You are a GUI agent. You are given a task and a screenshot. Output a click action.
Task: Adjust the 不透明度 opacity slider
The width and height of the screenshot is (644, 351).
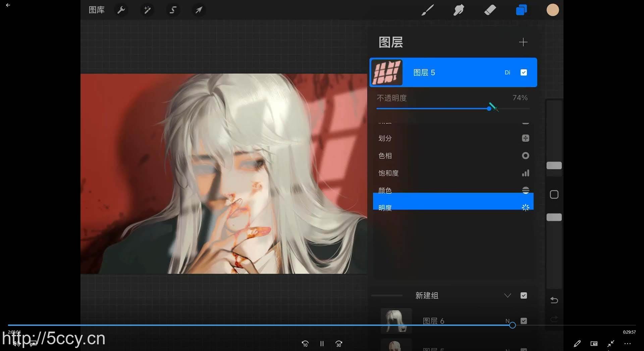point(489,108)
